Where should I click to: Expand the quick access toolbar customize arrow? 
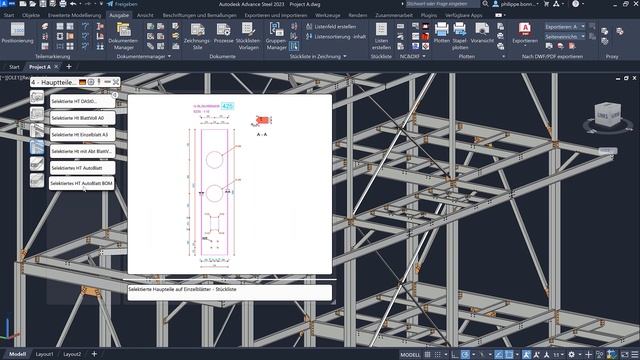click(101, 4)
